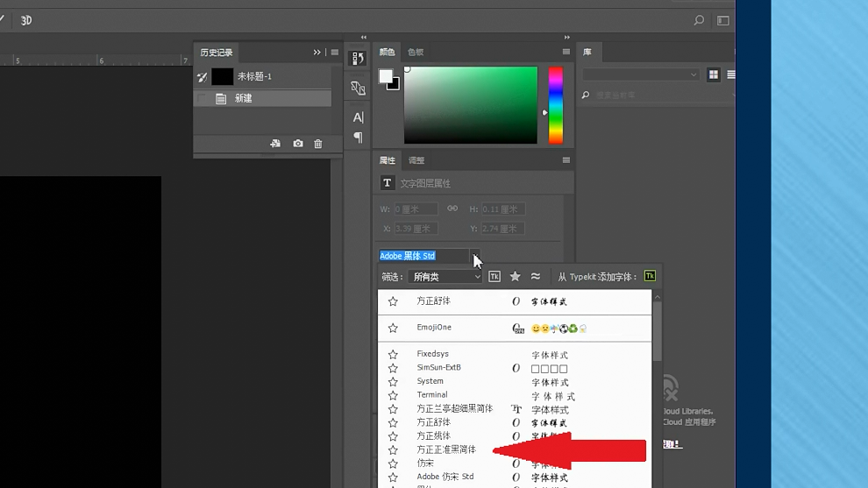Image resolution: width=868 pixels, height=488 pixels.
Task: Open the 3D collapsed panel icon
Action: point(358,88)
